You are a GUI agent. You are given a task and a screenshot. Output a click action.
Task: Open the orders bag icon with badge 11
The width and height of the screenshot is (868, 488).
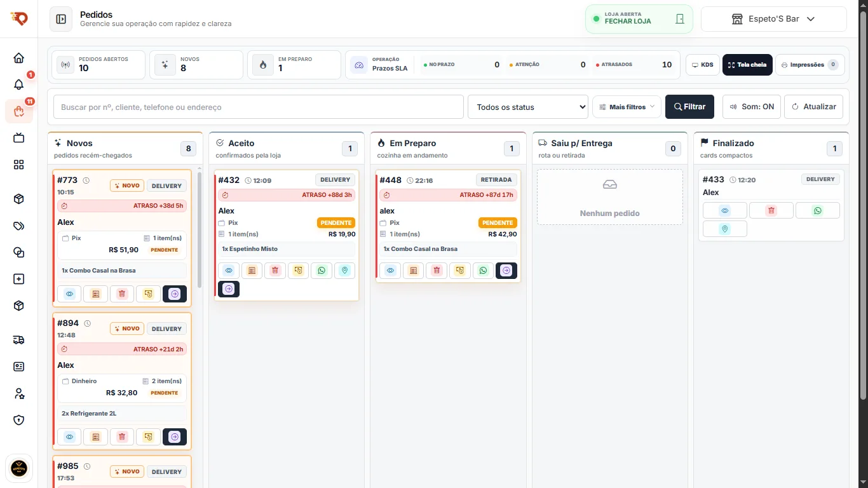click(x=19, y=112)
